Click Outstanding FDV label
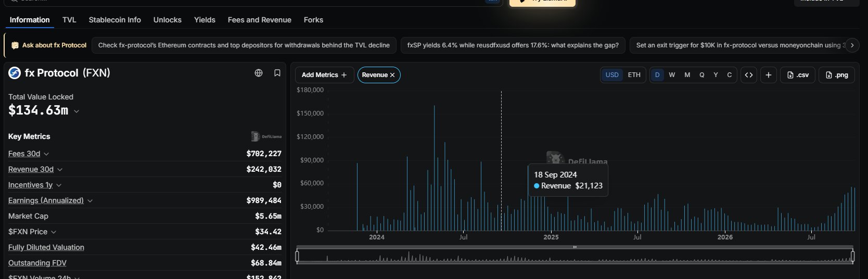868x279 pixels. 37,263
